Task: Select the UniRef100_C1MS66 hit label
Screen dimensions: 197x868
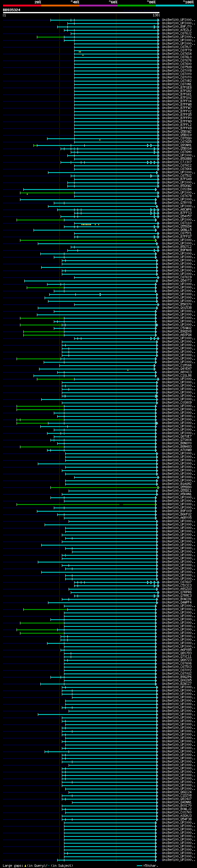Action: coord(177,365)
